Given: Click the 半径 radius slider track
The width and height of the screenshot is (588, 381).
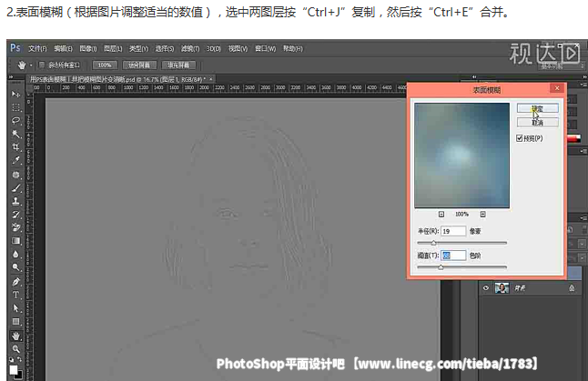Looking at the screenshot, I should coord(462,243).
